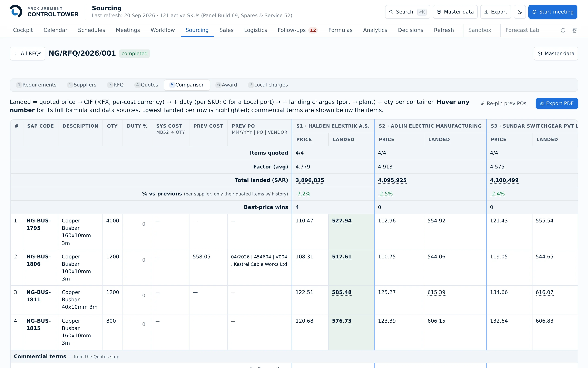Click S1 Halden Elektrik A.S. column header
Image resolution: width=588 pixels, height=368 pixels.
point(333,126)
